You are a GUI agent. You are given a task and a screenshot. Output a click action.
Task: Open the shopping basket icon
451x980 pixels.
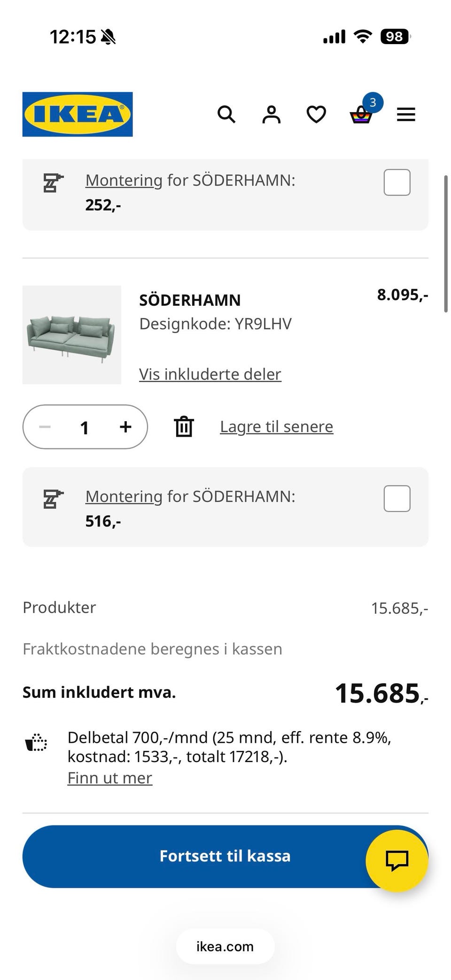click(x=361, y=114)
